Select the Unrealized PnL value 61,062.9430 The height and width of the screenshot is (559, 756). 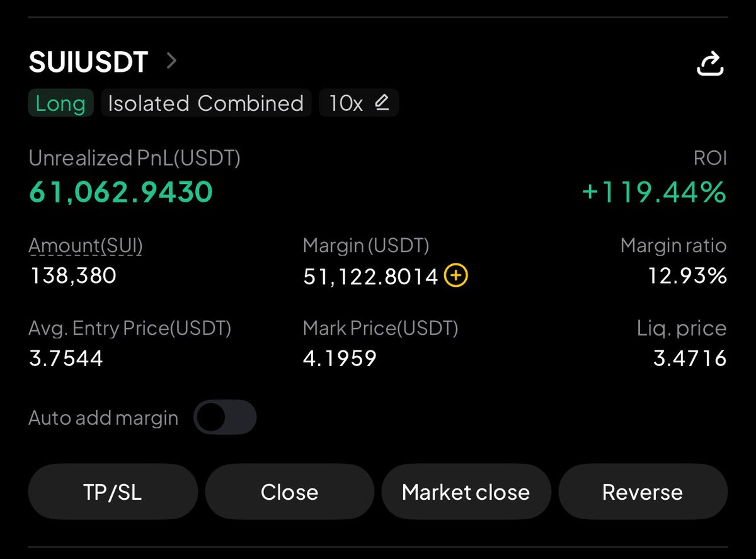coord(121,192)
